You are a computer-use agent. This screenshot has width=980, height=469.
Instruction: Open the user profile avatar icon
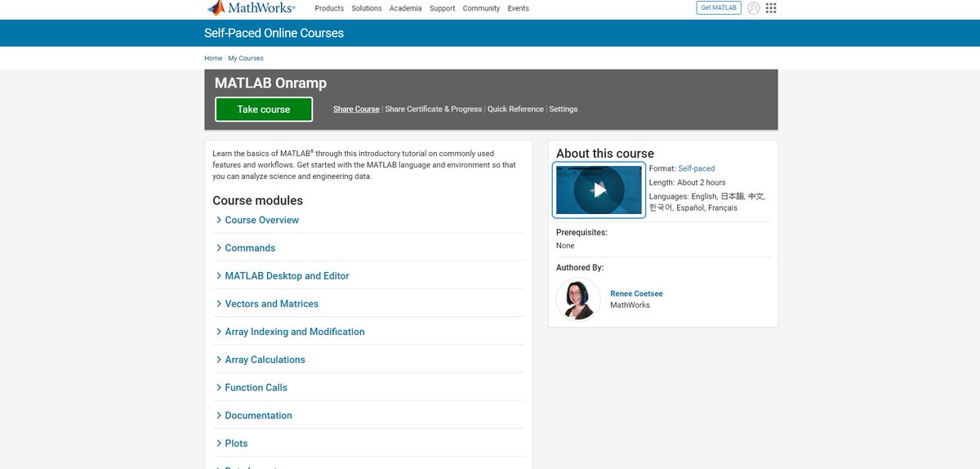tap(754, 8)
